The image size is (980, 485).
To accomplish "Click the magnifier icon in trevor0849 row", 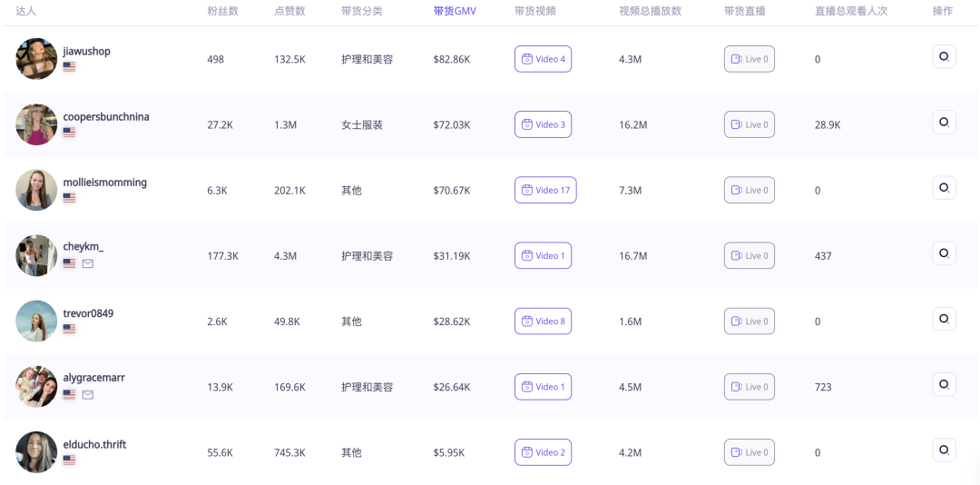I will (x=944, y=319).
